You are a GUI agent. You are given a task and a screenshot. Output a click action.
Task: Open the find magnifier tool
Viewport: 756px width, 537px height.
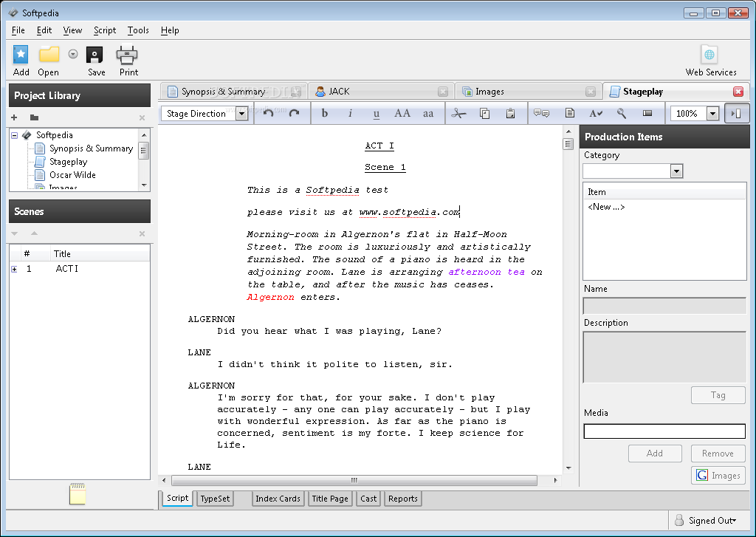pyautogui.click(x=622, y=113)
